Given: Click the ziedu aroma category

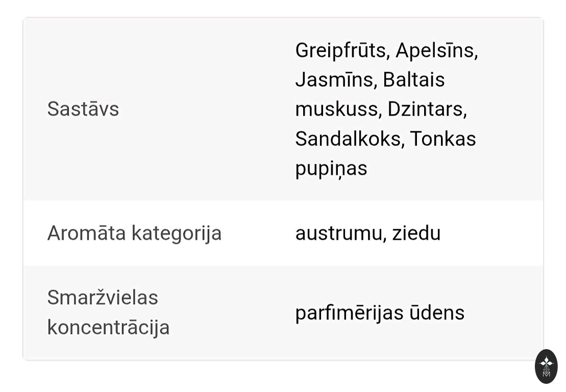Looking at the screenshot, I should [416, 233].
